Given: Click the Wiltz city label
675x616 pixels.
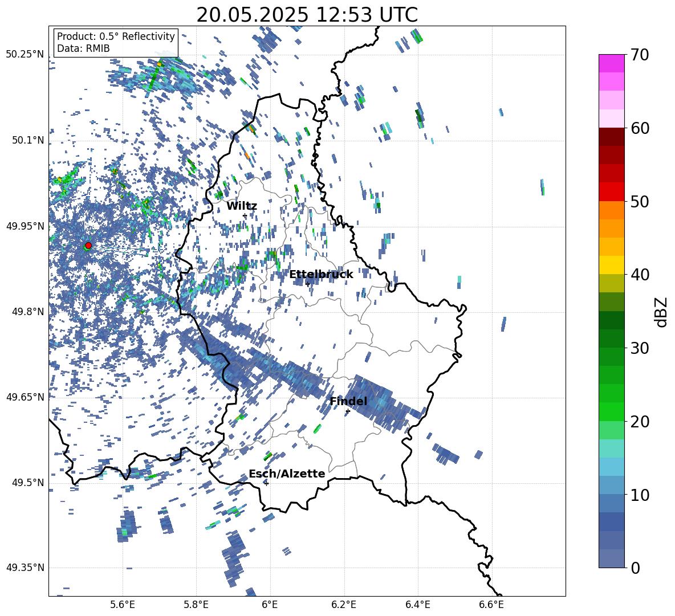Looking at the screenshot, I should coord(242,206).
